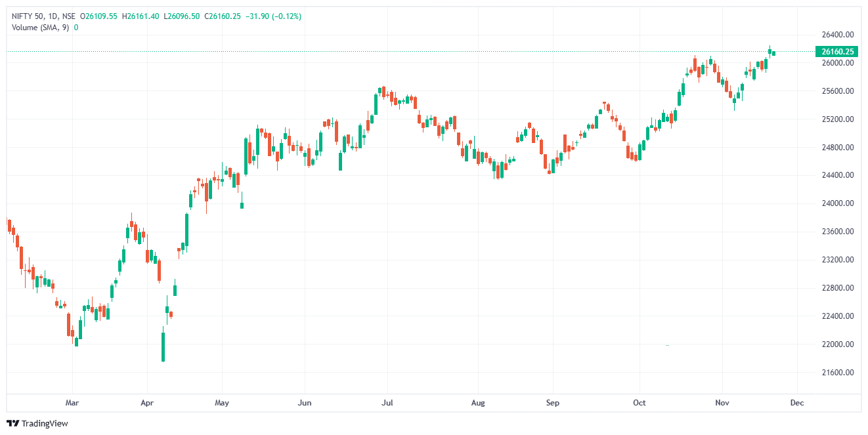Click the closing price value C26160.25
868x435 pixels.
point(223,16)
